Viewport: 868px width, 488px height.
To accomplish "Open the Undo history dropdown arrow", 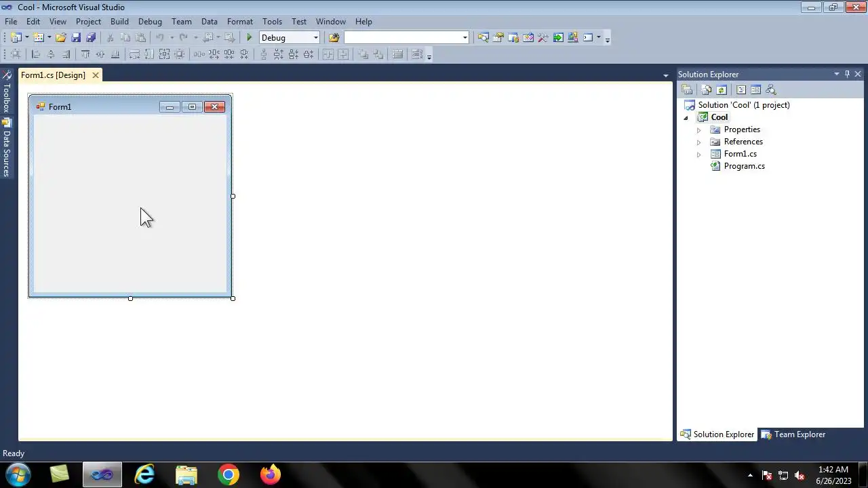I will pyautogui.click(x=172, y=38).
